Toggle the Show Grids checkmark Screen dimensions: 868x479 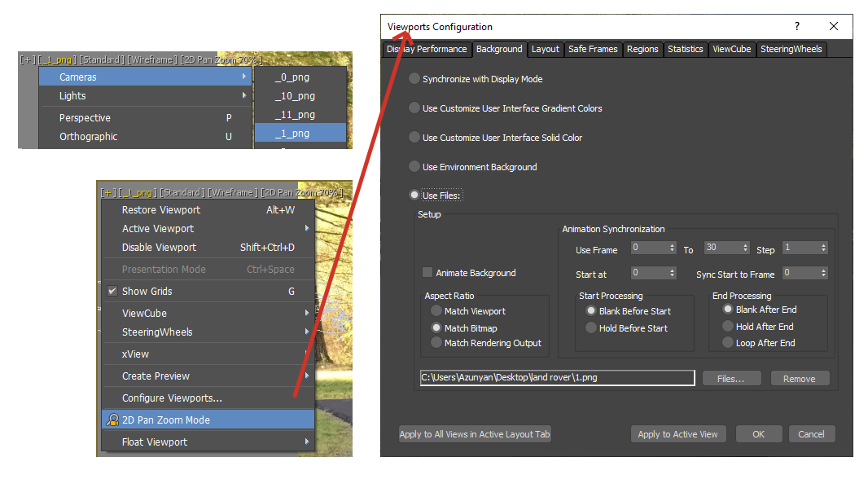click(112, 292)
